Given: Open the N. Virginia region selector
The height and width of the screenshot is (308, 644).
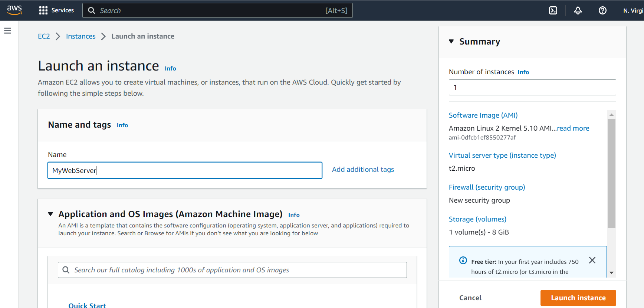Looking at the screenshot, I should (x=633, y=10).
